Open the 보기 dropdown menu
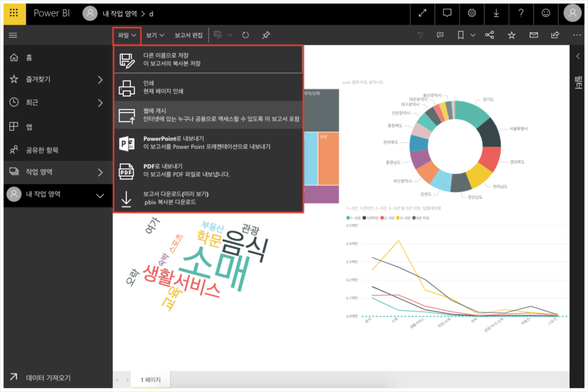 click(x=155, y=35)
